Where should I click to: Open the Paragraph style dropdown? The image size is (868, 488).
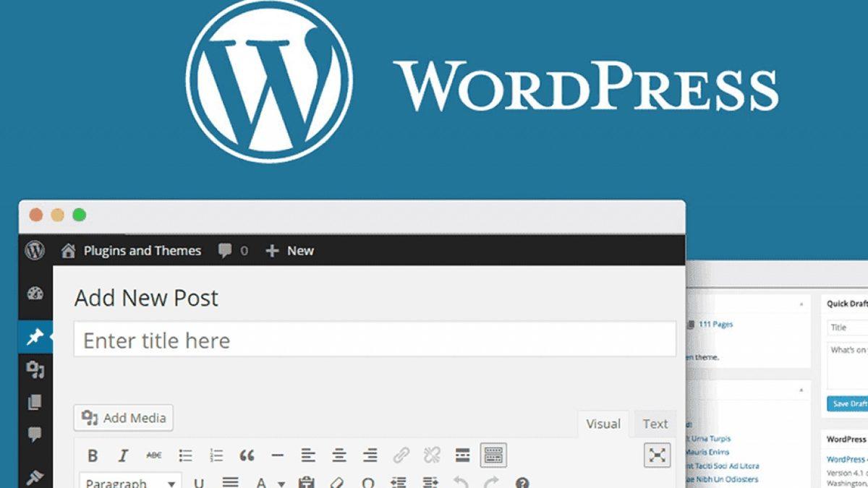[130, 482]
